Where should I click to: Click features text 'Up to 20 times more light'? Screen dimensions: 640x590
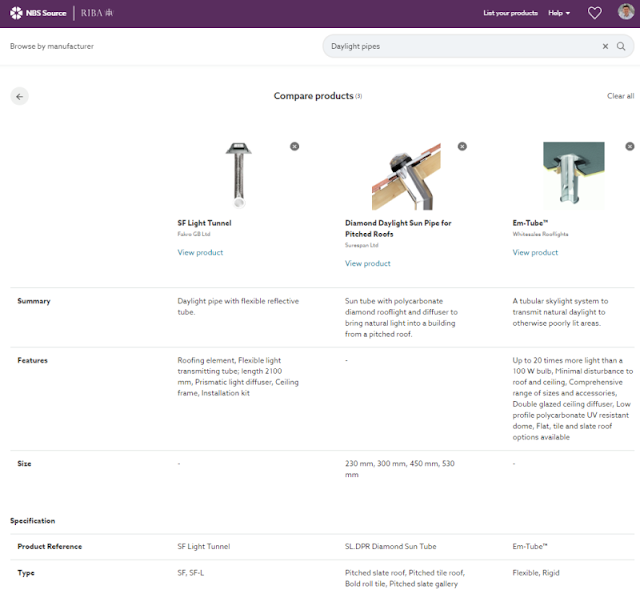coord(573,399)
